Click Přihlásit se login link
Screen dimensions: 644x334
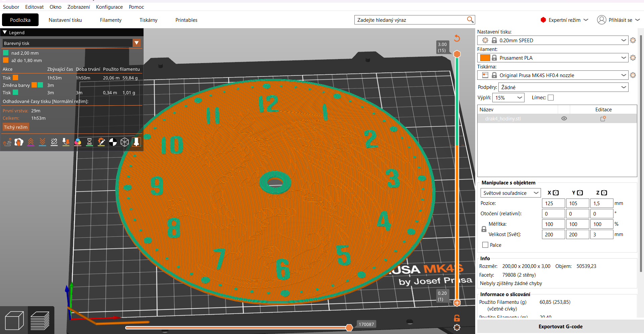pyautogui.click(x=620, y=20)
